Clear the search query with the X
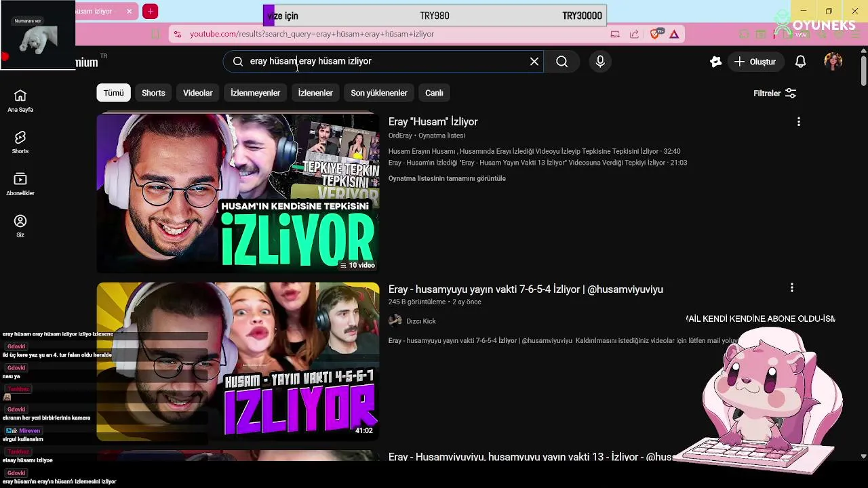The height and width of the screenshot is (488, 868). point(534,62)
